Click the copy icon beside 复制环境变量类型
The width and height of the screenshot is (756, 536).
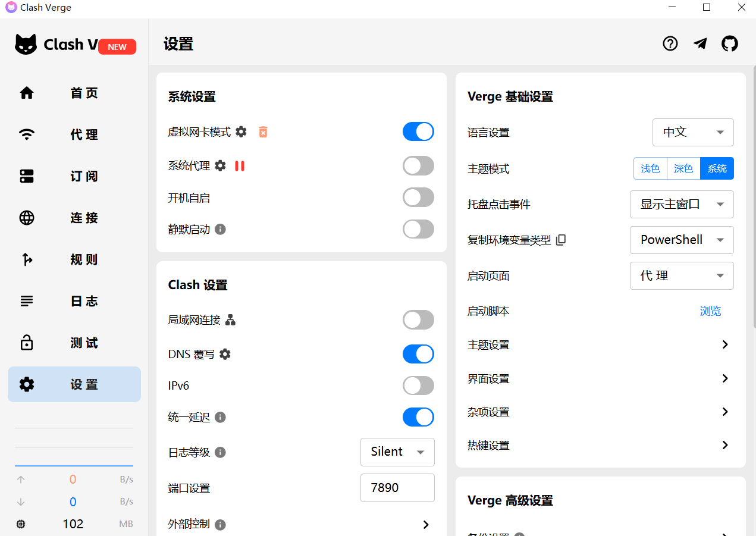(560, 240)
